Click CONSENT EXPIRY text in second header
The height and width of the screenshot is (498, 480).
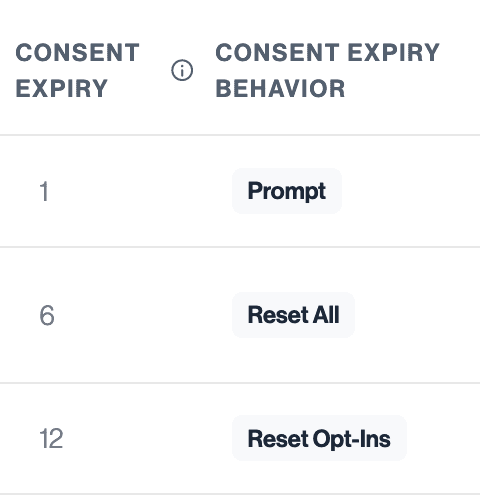(x=328, y=53)
